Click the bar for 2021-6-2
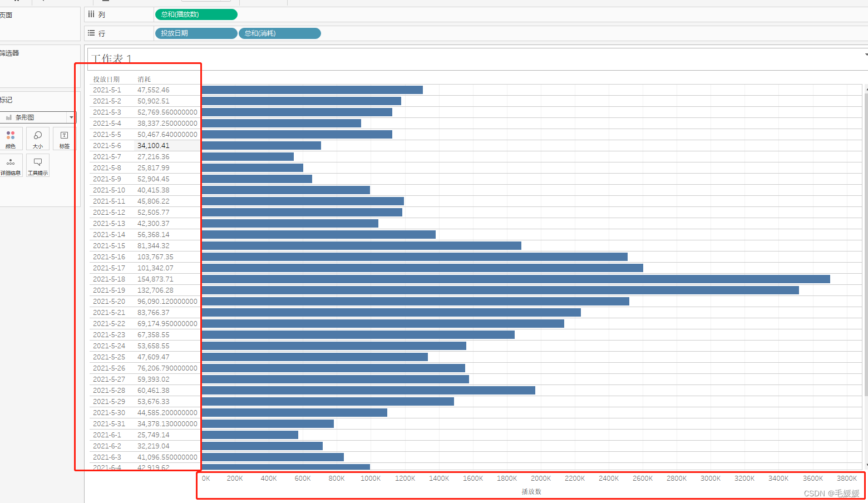The image size is (868, 503). 262,446
